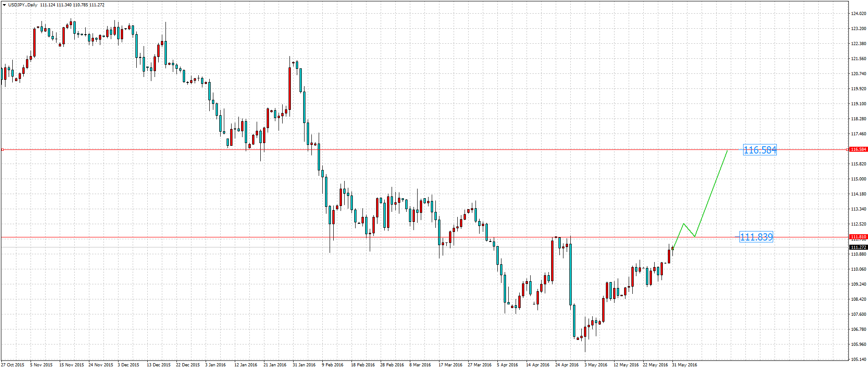Click left anchor square of 116.584 line
The height and width of the screenshot is (370, 868).
[x=2, y=149]
